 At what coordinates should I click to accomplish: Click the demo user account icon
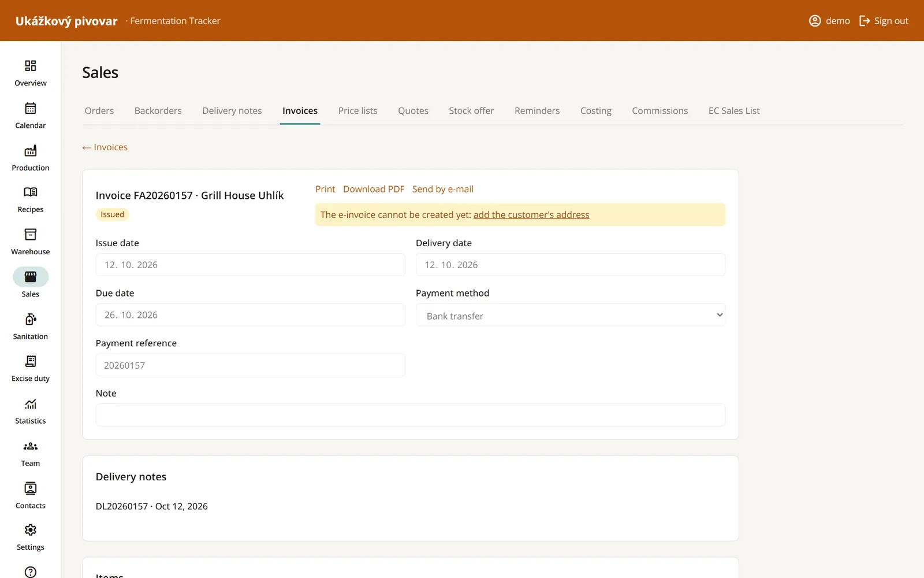[x=815, y=21]
